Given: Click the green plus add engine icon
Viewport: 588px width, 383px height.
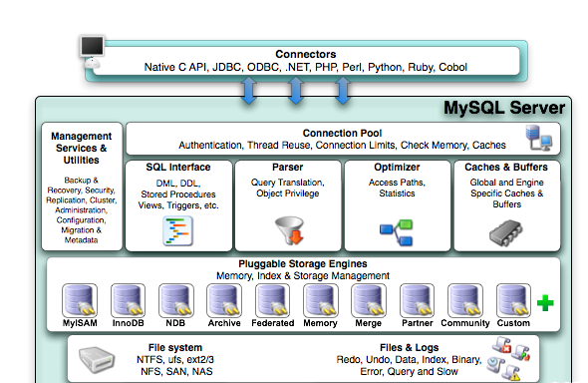Looking at the screenshot, I should click(x=545, y=303).
